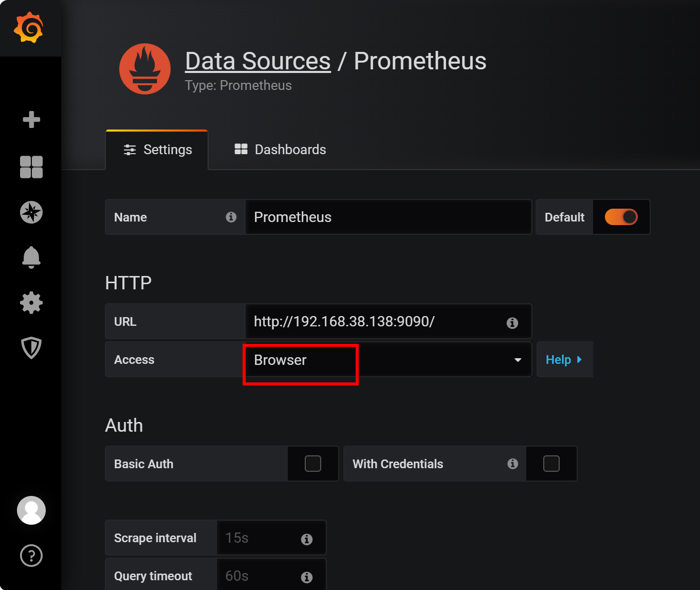Switch to the Dashboards tab
The height and width of the screenshot is (590, 700).
tap(280, 150)
